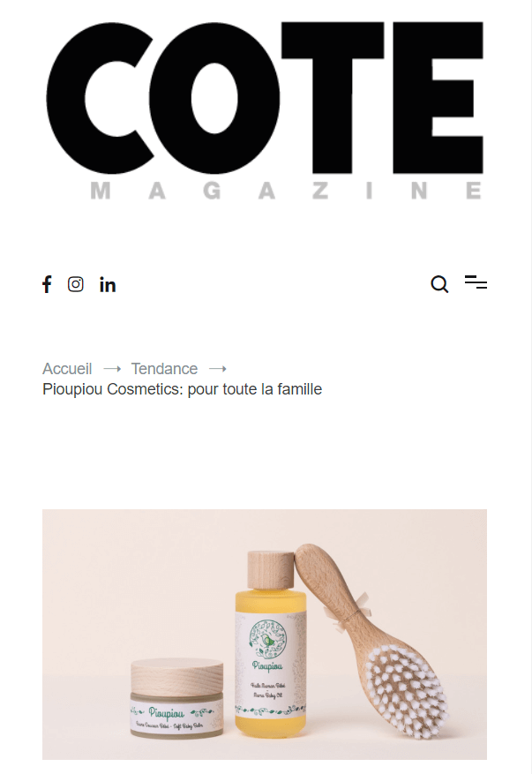Open search with the magnifier icon
The image size is (532, 774).
coord(439,284)
